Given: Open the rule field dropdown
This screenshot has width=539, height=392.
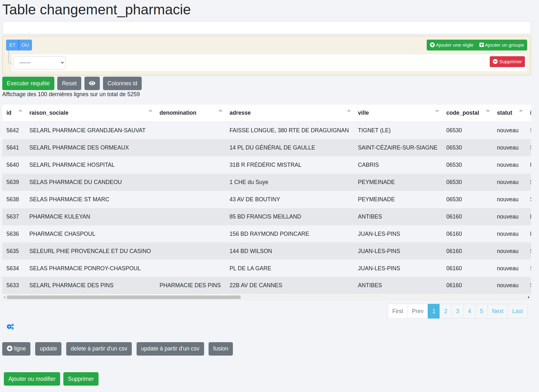Looking at the screenshot, I should coord(39,63).
